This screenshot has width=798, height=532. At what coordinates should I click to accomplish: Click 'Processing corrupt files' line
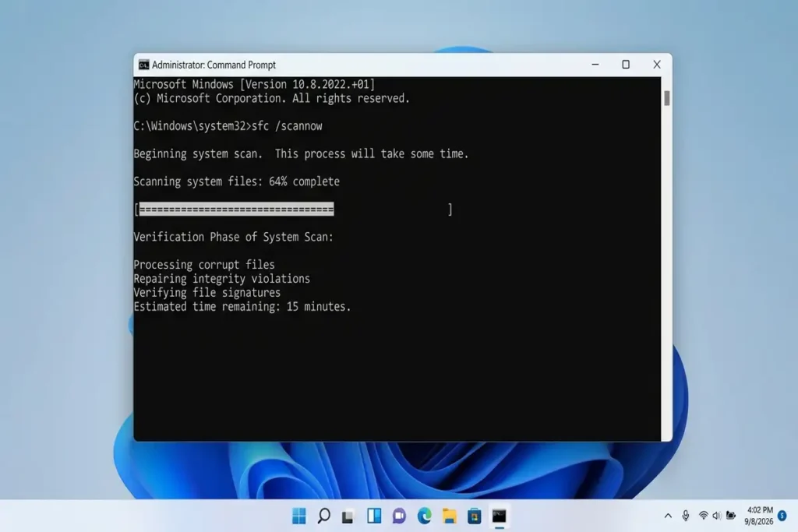click(203, 265)
